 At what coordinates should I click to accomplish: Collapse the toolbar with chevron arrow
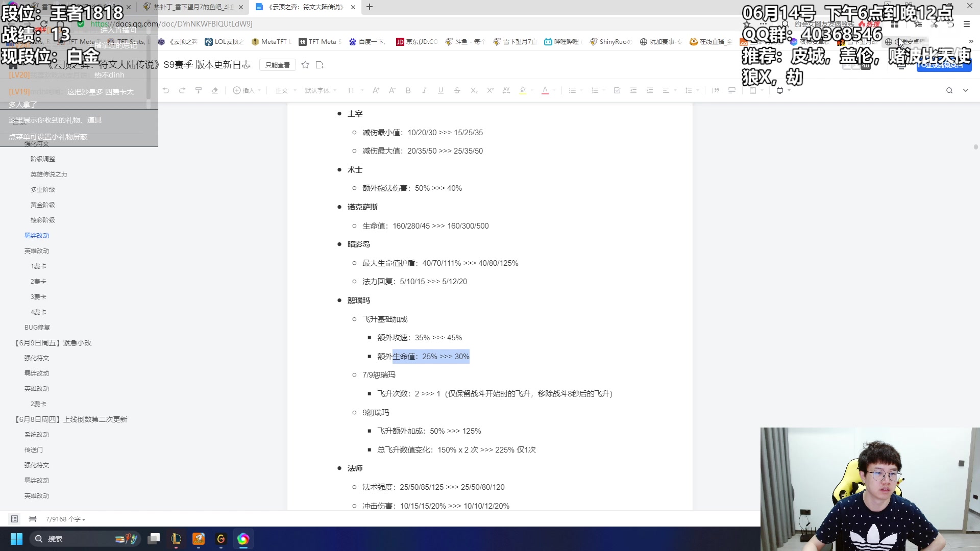coord(966,90)
